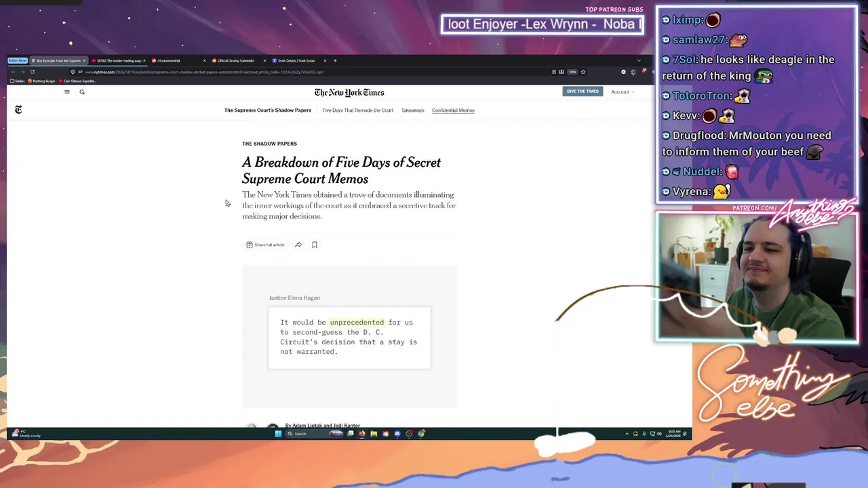Open the list all tabs chevron
This screenshot has width=868, height=488.
point(639,60)
